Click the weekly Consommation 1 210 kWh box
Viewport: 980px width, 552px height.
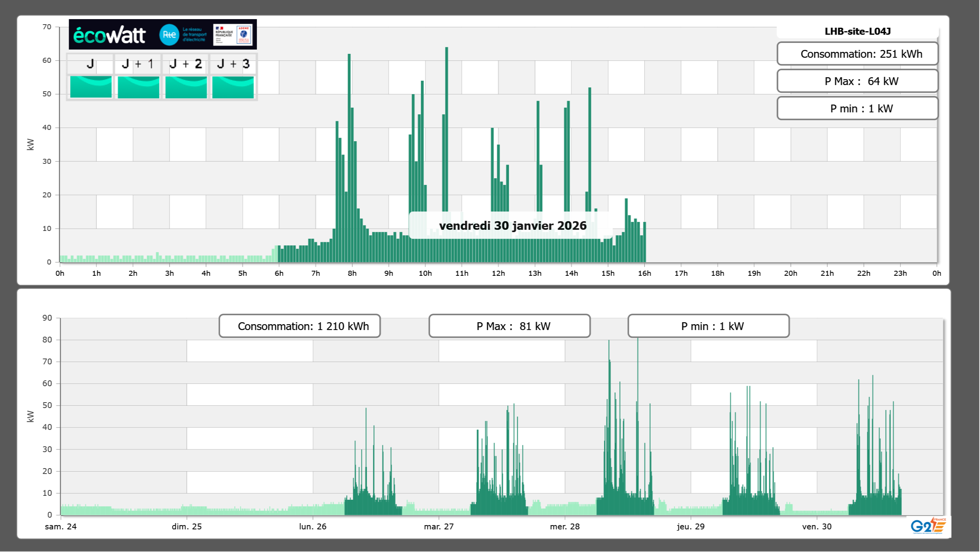(299, 326)
